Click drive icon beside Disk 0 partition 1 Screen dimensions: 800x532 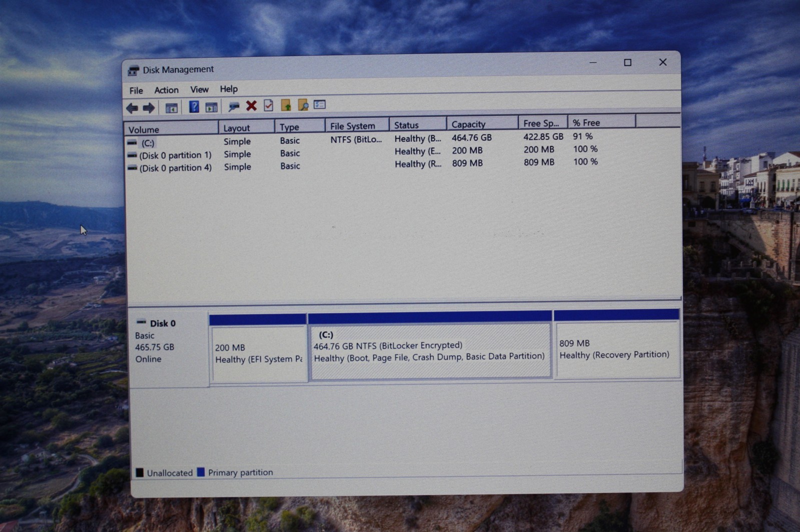tap(132, 155)
